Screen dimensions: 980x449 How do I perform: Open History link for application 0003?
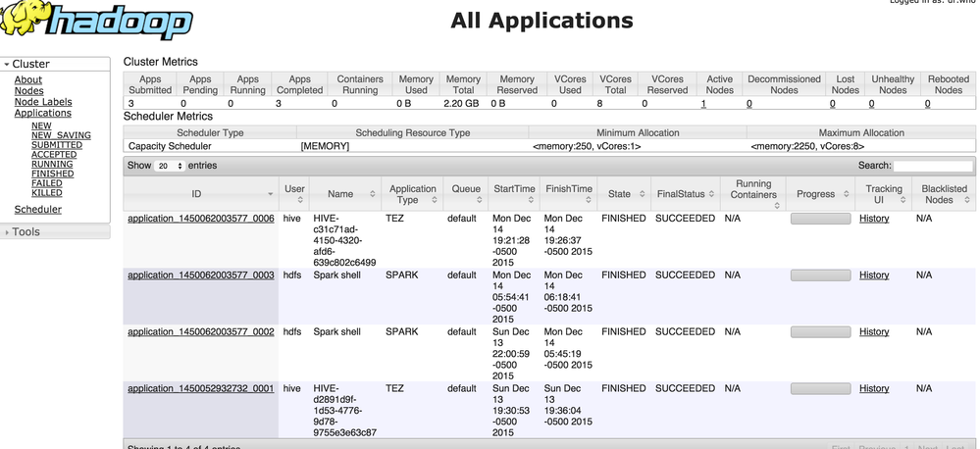coord(874,275)
